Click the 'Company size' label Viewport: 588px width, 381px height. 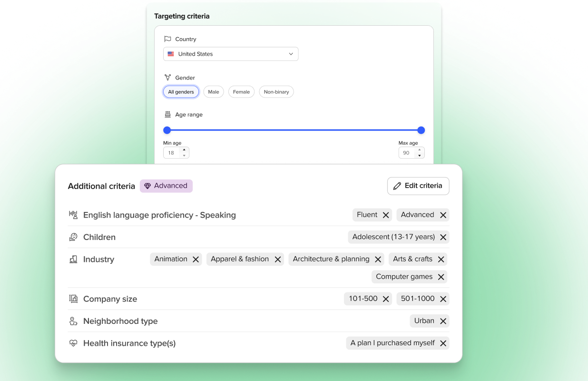coord(110,299)
